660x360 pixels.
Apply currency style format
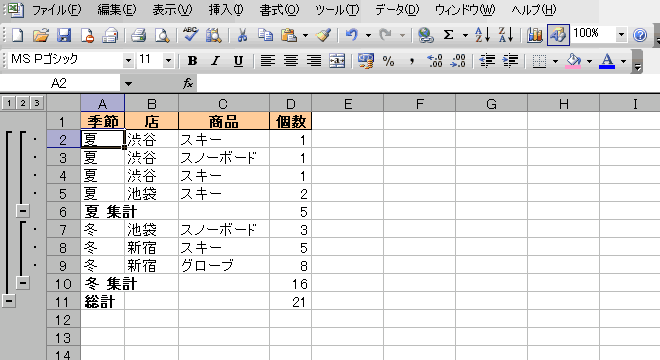(x=366, y=61)
